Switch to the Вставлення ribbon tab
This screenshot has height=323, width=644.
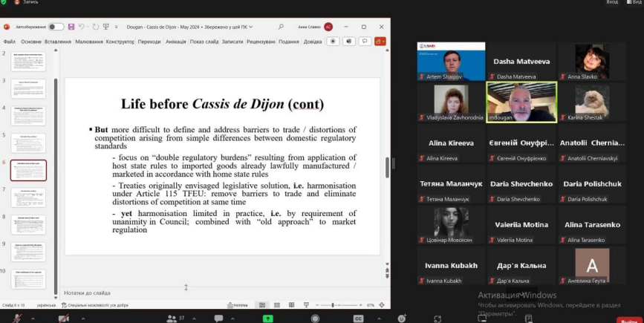click(58, 42)
